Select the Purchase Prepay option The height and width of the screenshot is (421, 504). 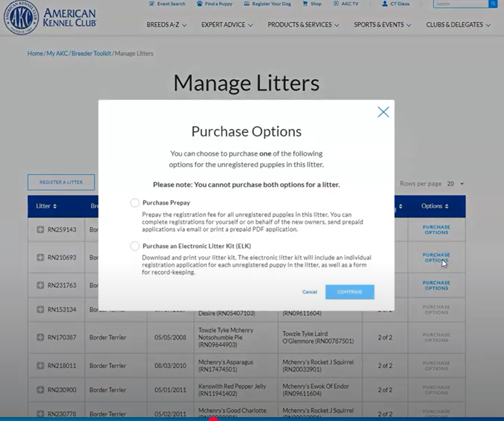135,202
